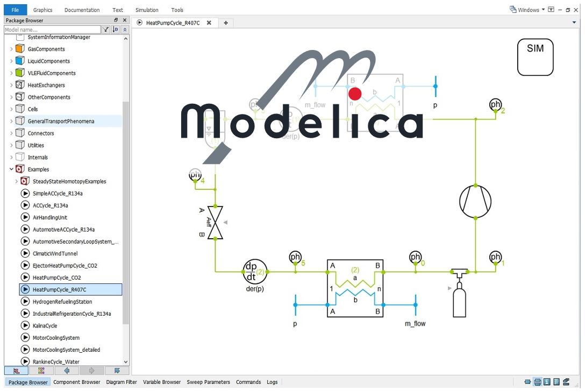Click the bookmark icon in the browser footer
The image size is (585, 392).
tap(118, 370)
